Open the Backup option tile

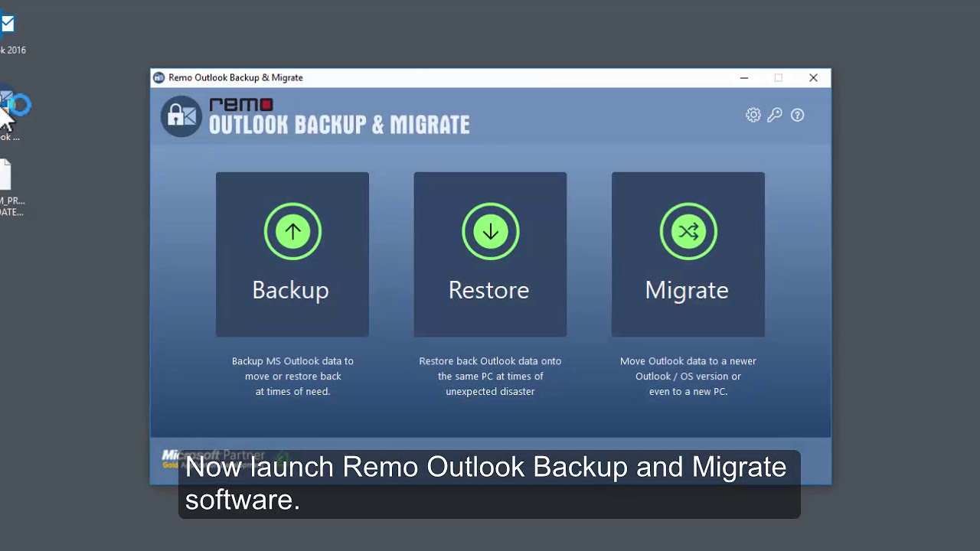coord(292,254)
